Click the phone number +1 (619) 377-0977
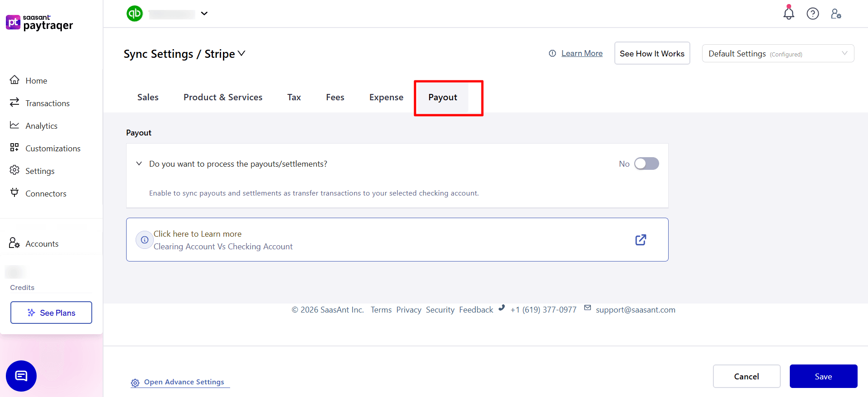868x397 pixels. pyautogui.click(x=543, y=310)
